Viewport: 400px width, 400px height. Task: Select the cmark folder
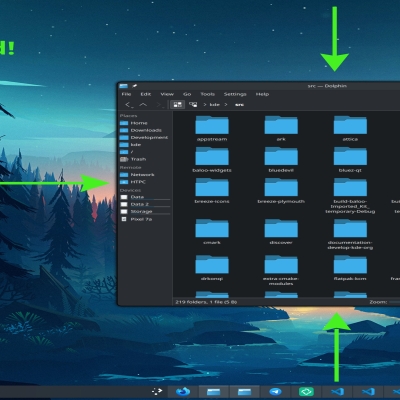coord(212,232)
